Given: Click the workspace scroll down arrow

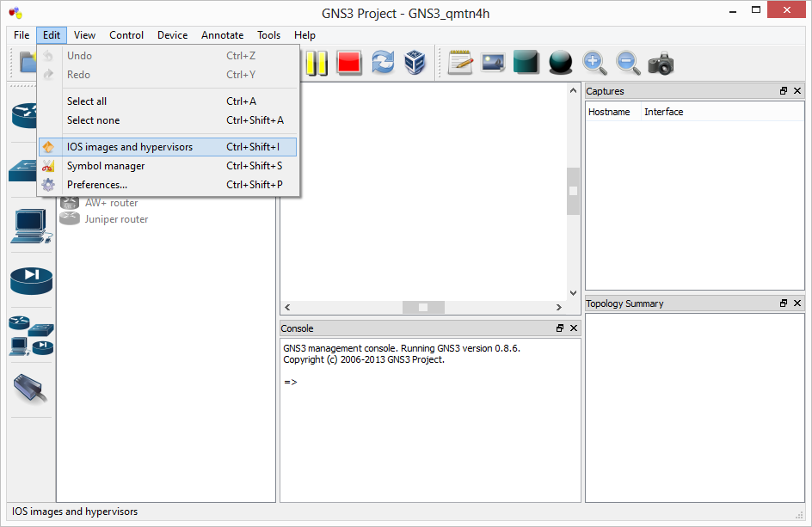Looking at the screenshot, I should click(x=573, y=293).
